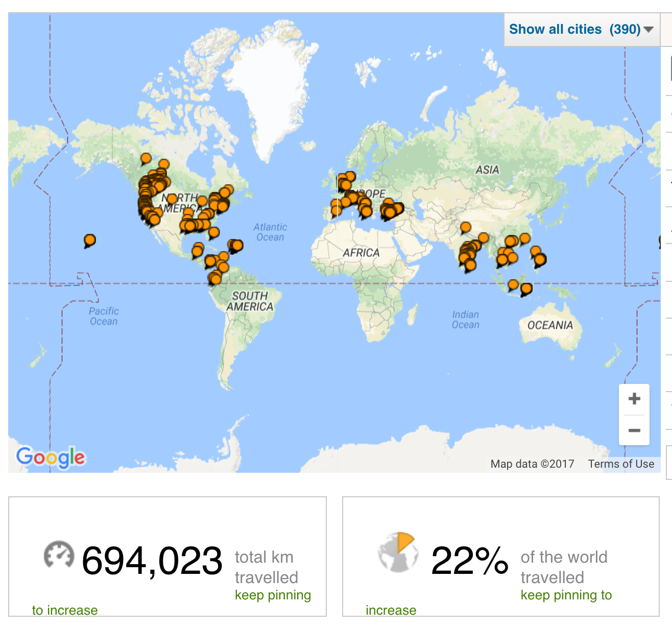Click the SOUTH AMERICA map label
Screen dimensions: 672x628
pyautogui.click(x=250, y=301)
